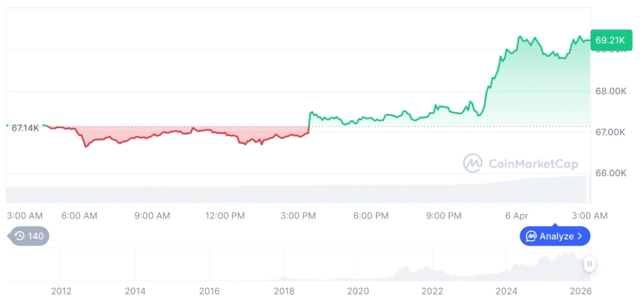
Task: Click the 66.00K price axis label
Action: point(610,173)
